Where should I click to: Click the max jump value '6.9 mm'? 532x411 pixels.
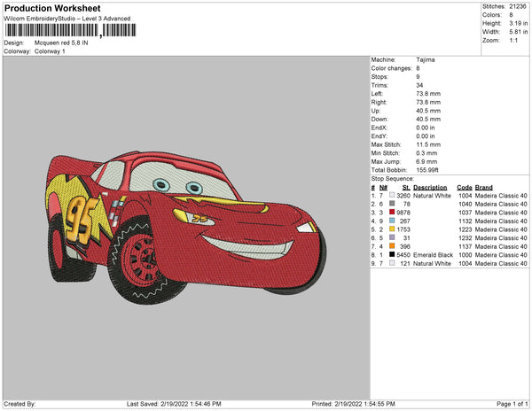pyautogui.click(x=426, y=161)
